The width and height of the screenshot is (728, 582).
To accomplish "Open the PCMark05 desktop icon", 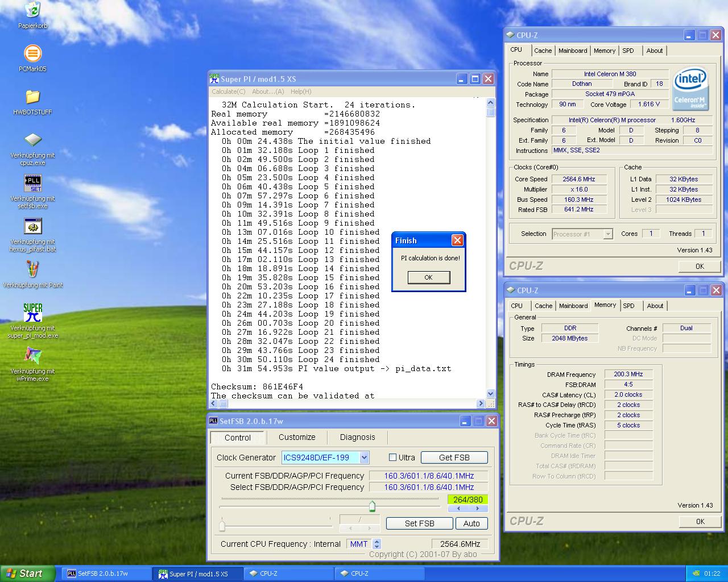I will pos(32,53).
